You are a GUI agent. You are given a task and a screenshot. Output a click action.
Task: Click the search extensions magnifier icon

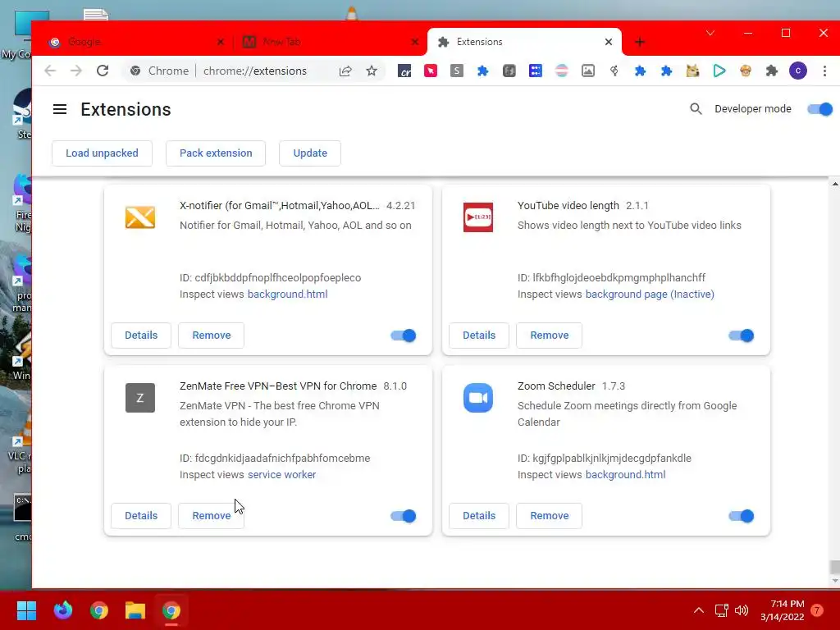click(x=696, y=109)
